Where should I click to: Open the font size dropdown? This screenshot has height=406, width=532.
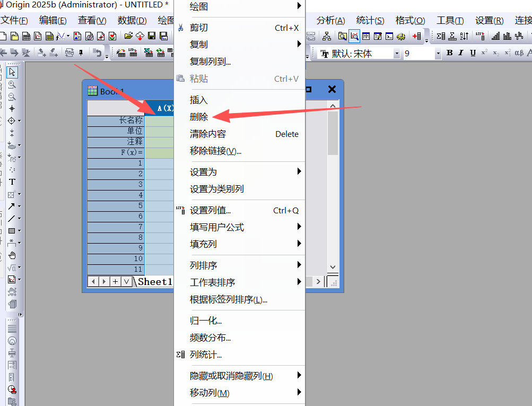(x=438, y=54)
